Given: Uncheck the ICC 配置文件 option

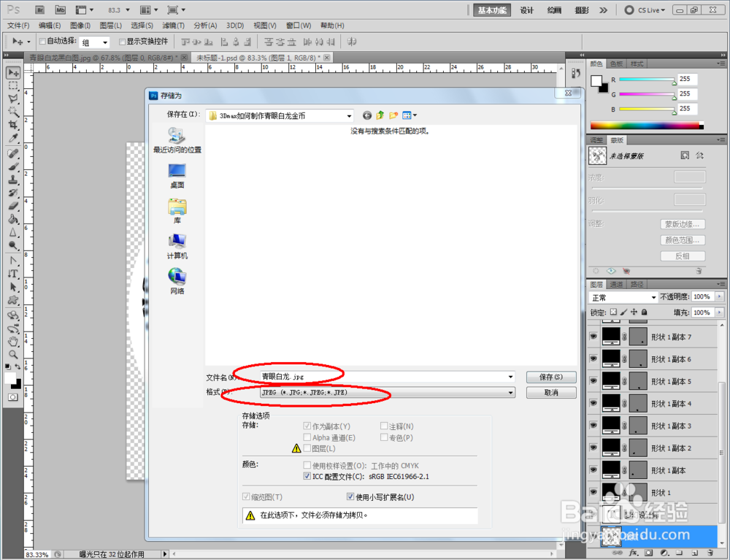Looking at the screenshot, I should tap(307, 476).
